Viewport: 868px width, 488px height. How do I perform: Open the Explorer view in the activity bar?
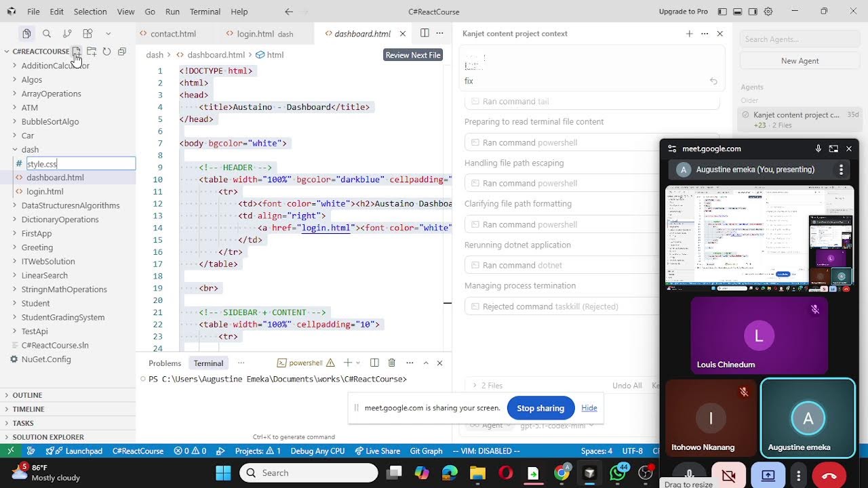pos(26,33)
